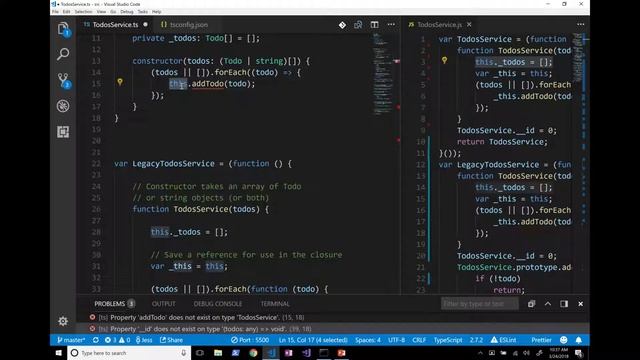Open the Edit menu
Viewport: 640px width, 360px height.
pyautogui.click(x=67, y=12)
